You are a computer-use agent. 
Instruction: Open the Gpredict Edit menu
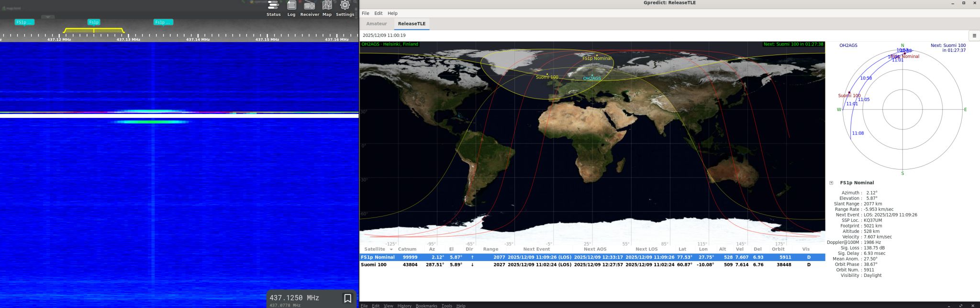tap(379, 13)
